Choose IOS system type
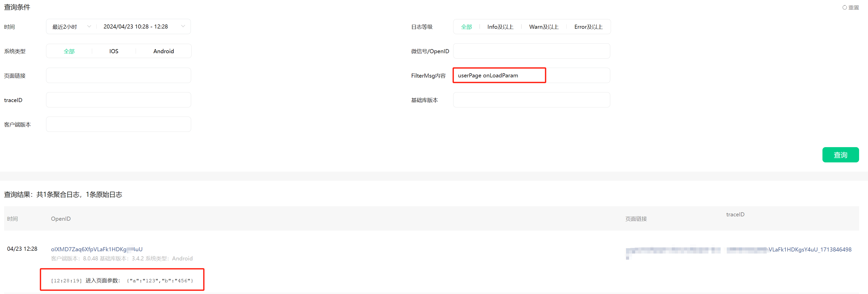868x294 pixels. [113, 51]
